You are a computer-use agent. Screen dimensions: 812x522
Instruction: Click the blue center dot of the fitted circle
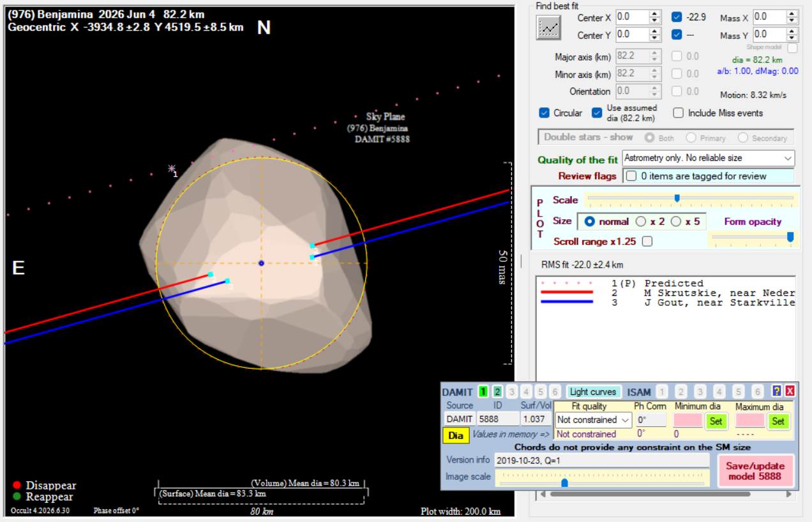pyautogui.click(x=261, y=263)
